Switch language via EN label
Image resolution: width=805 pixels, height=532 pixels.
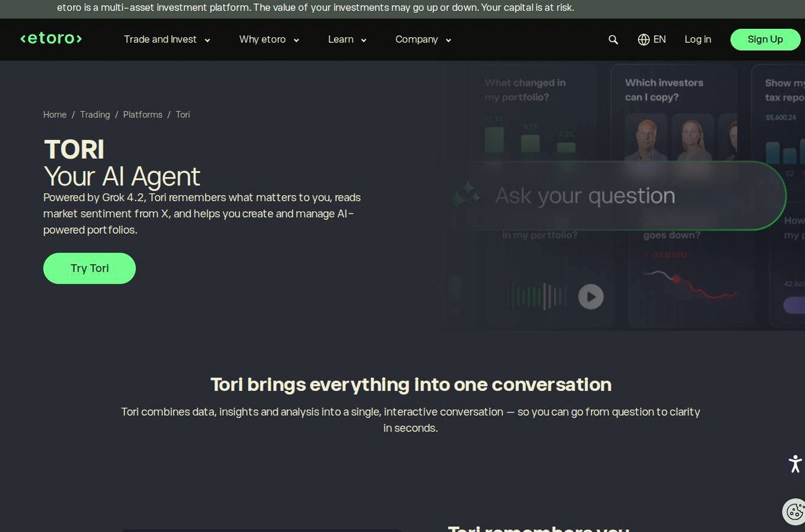pos(660,40)
